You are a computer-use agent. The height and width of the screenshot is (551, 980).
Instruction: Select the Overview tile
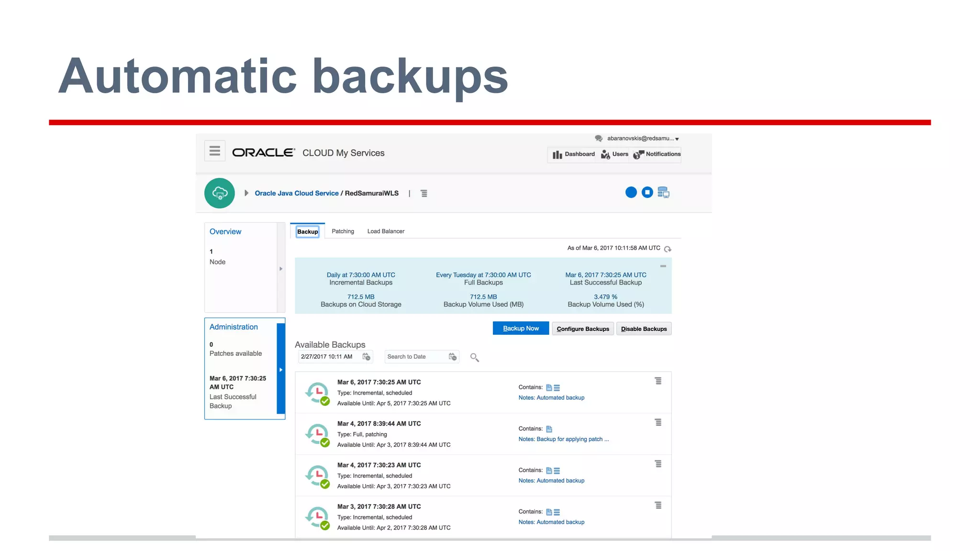click(241, 267)
